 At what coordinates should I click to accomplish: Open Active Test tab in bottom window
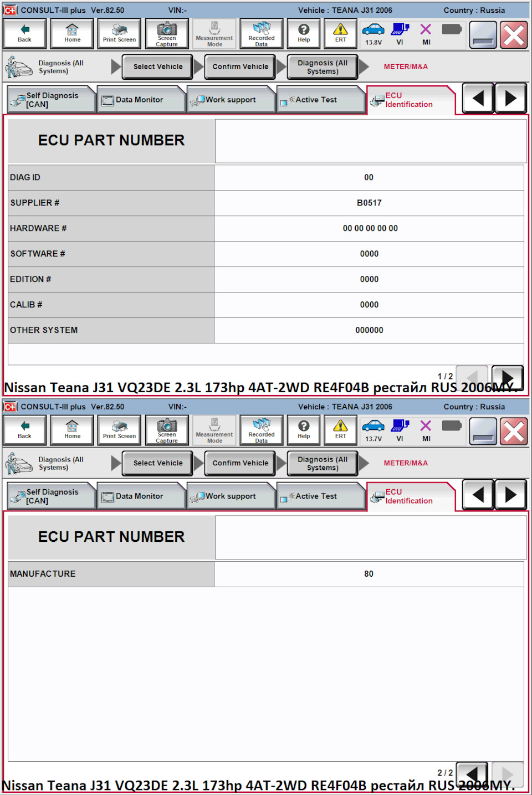coord(320,496)
